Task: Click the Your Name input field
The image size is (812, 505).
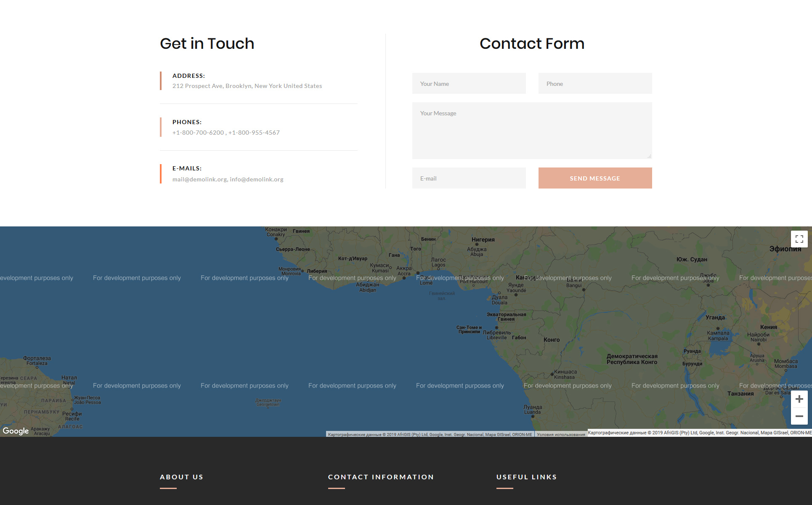Action: pyautogui.click(x=469, y=84)
